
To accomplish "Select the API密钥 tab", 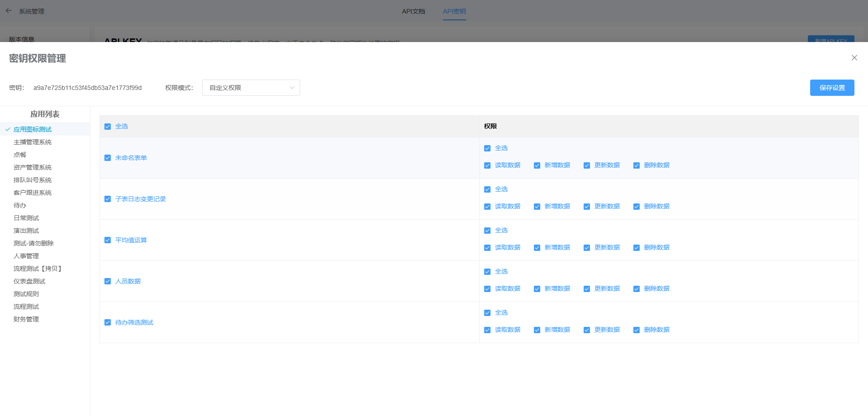I will coord(454,11).
